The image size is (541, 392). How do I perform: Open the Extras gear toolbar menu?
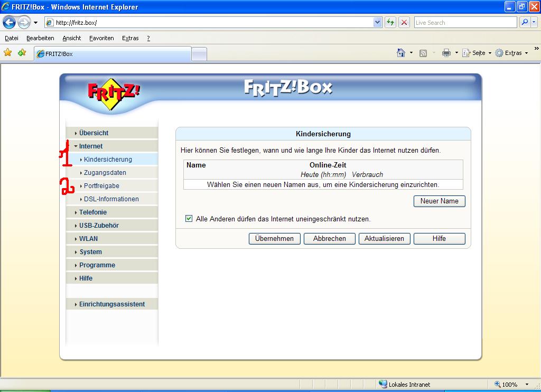[511, 53]
